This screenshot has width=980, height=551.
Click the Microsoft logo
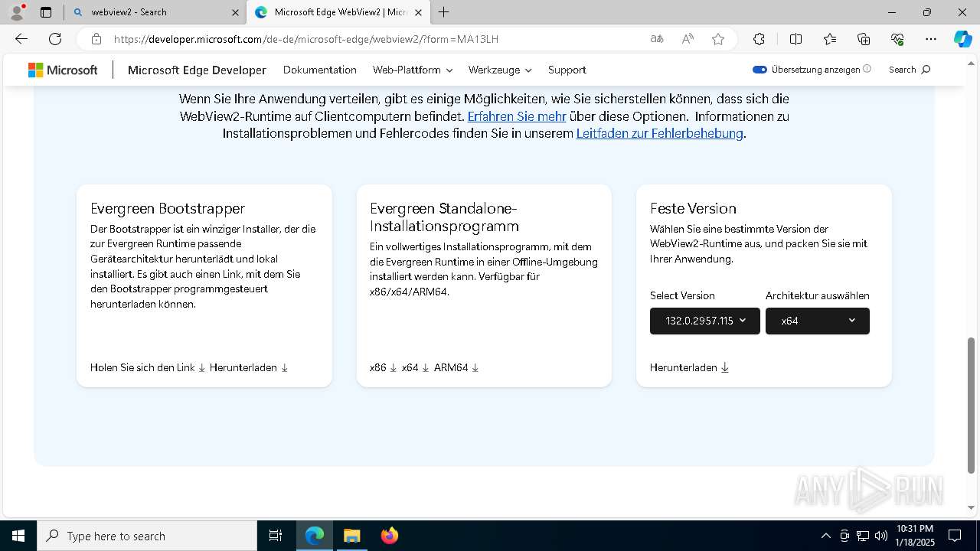[x=63, y=70]
